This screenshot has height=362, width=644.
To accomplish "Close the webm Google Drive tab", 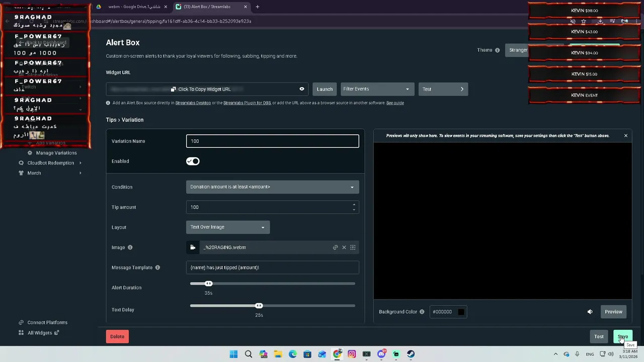I will [x=166, y=7].
